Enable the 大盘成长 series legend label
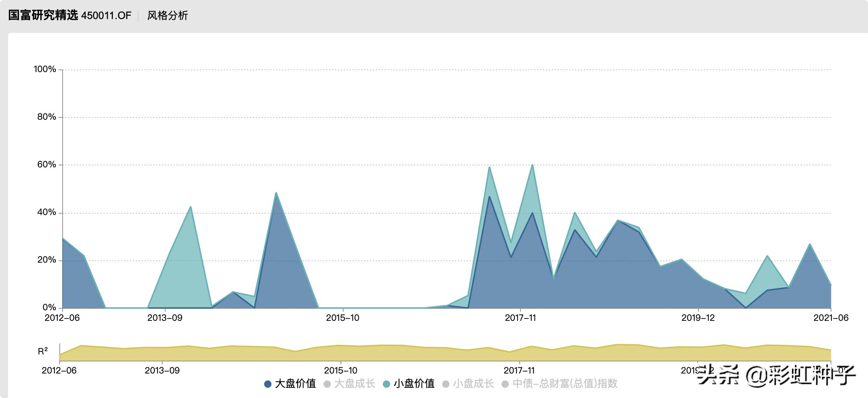The height and width of the screenshot is (398, 868). coord(355,384)
